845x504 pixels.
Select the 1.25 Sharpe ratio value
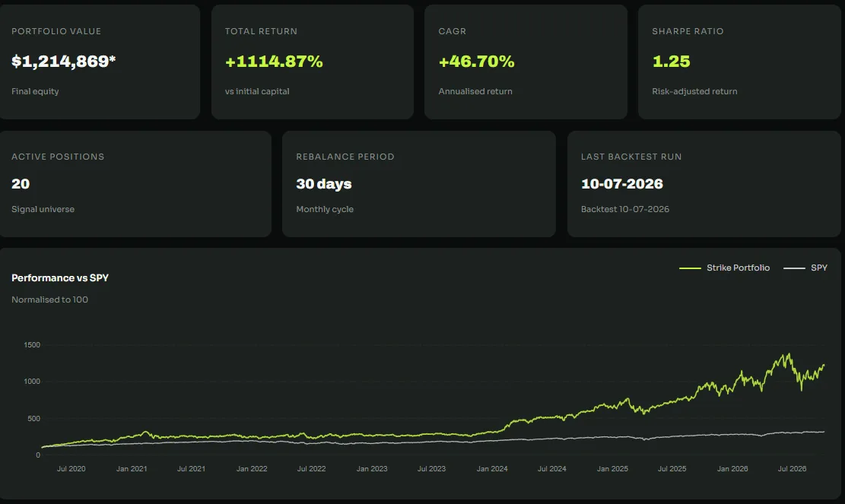[x=671, y=62]
